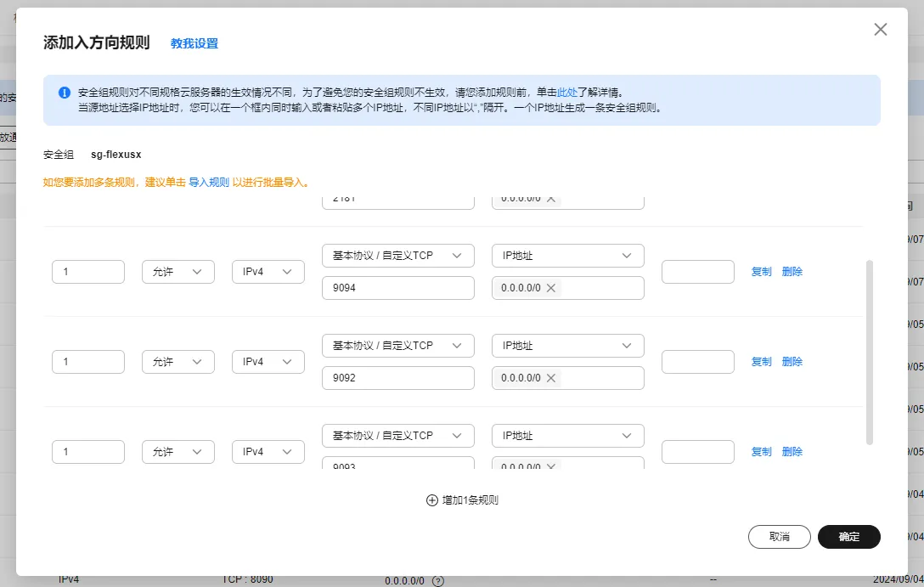Viewport: 924px width, 587px height.
Task: Click priority field in port 9094 row
Action: pyautogui.click(x=88, y=272)
